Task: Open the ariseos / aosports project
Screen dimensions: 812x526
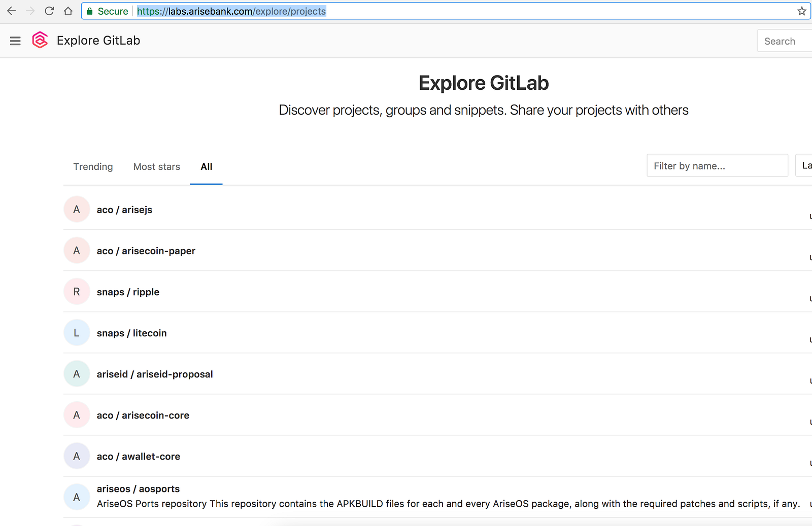Action: [138, 488]
